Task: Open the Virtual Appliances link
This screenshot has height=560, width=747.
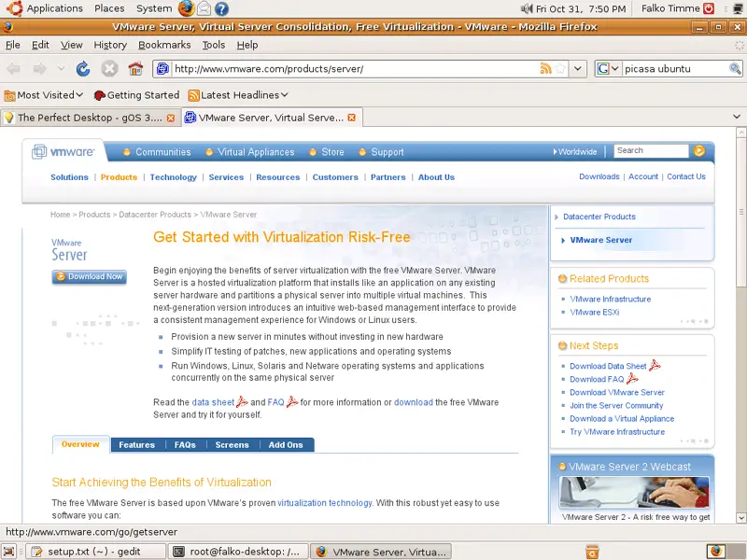Action: (256, 152)
